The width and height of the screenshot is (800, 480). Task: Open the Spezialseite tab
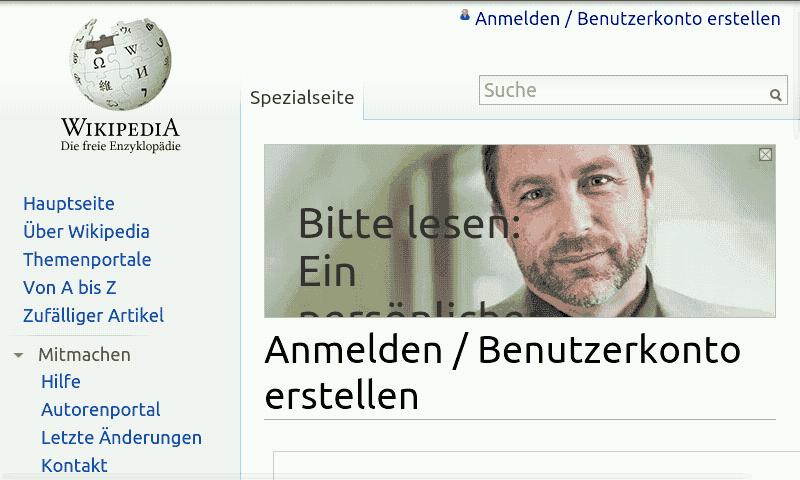pyautogui.click(x=302, y=97)
